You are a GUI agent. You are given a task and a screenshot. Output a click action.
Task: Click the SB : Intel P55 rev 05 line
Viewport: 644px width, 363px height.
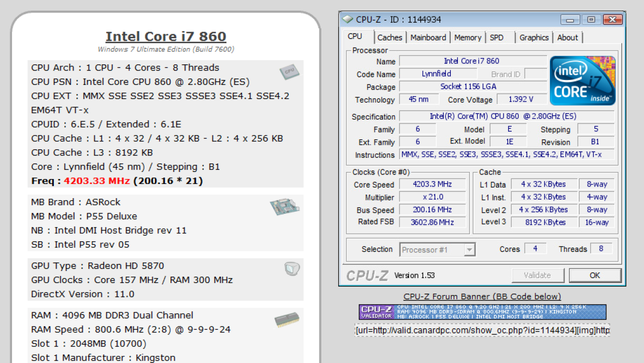pyautogui.click(x=80, y=244)
